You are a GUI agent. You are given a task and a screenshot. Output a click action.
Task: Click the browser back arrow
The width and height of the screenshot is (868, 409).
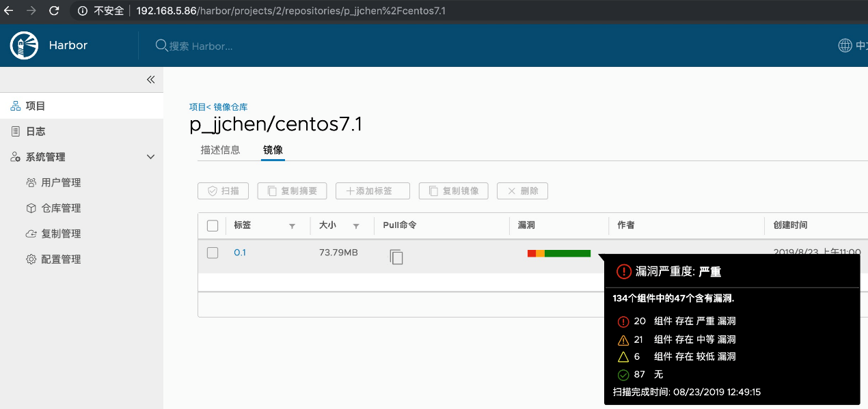(9, 11)
